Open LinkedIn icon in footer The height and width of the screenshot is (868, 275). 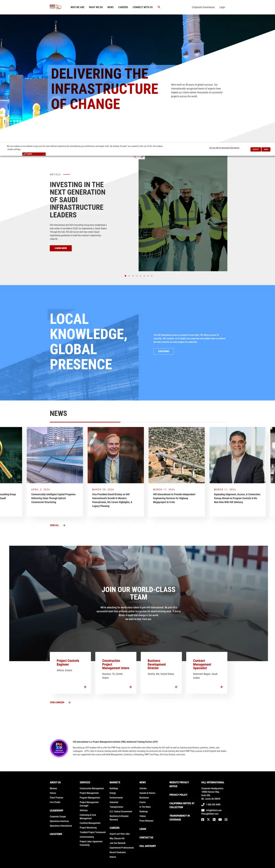click(x=214, y=820)
